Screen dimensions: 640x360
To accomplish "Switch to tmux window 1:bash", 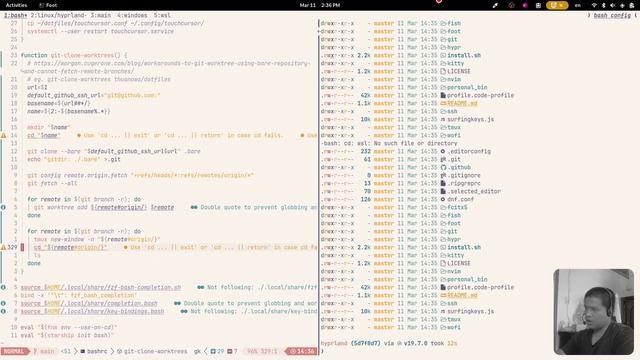I will point(16,15).
